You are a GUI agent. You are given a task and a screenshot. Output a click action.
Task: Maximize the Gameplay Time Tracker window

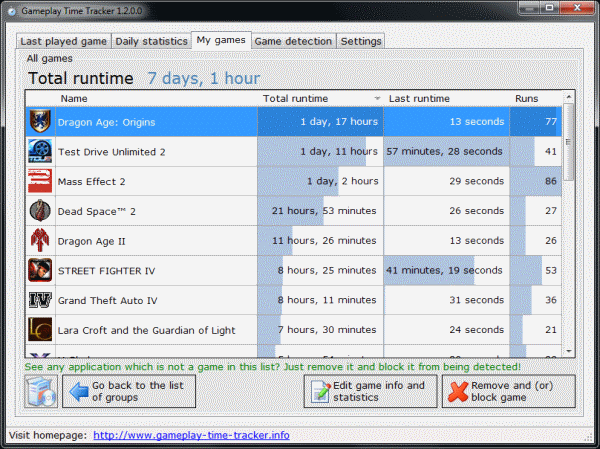tap(549, 8)
